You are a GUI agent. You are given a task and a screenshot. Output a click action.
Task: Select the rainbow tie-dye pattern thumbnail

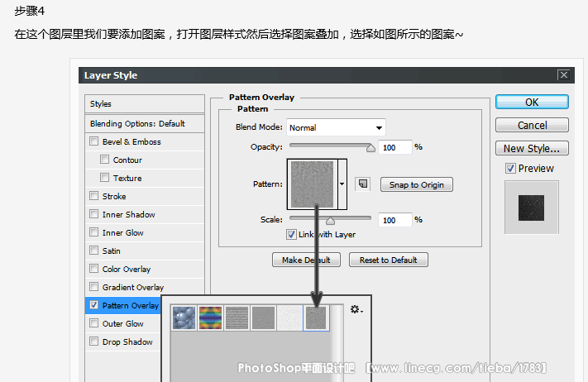[x=210, y=318]
